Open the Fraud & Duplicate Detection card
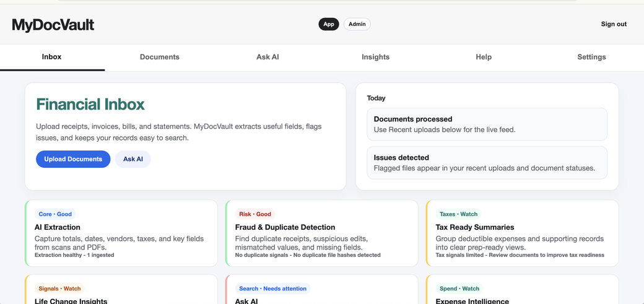 point(321,233)
